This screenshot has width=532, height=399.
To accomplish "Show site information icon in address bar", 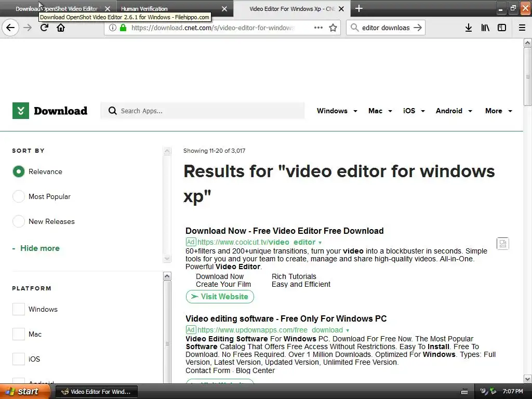I will click(x=113, y=28).
